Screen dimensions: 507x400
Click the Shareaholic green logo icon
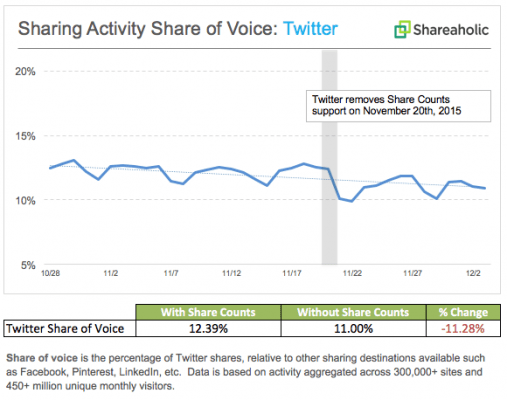pos(402,29)
